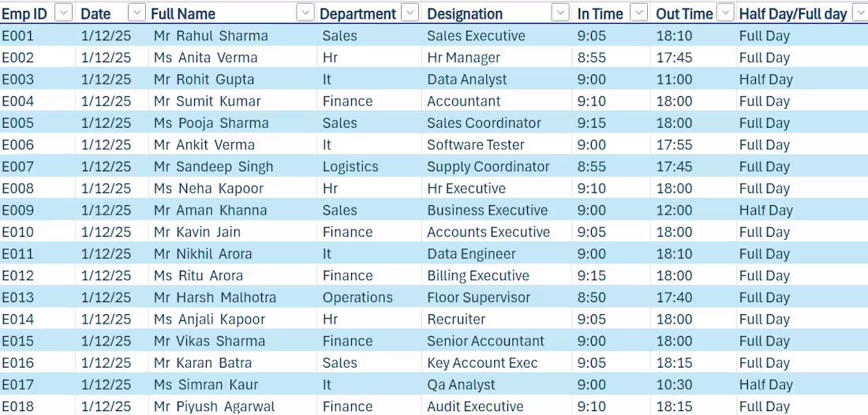Image resolution: width=868 pixels, height=415 pixels.
Task: Select the Key Account Exec cell
Action: (x=496, y=363)
